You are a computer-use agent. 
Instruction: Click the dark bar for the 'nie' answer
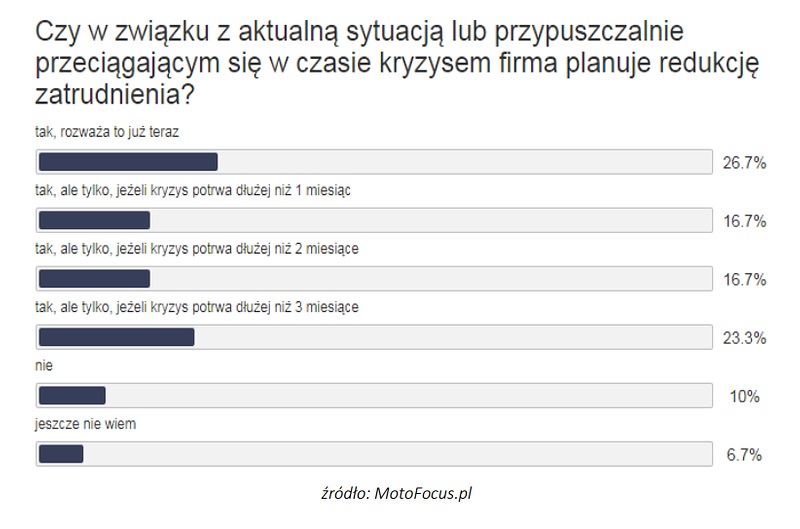pyautogui.click(x=72, y=395)
